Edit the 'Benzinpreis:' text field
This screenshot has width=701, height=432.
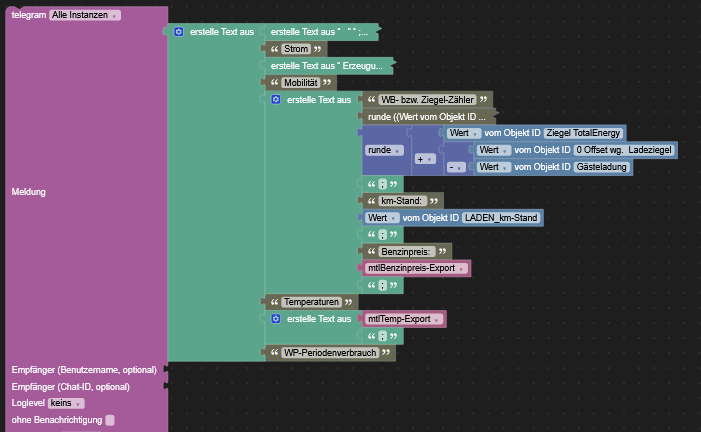coord(406,252)
